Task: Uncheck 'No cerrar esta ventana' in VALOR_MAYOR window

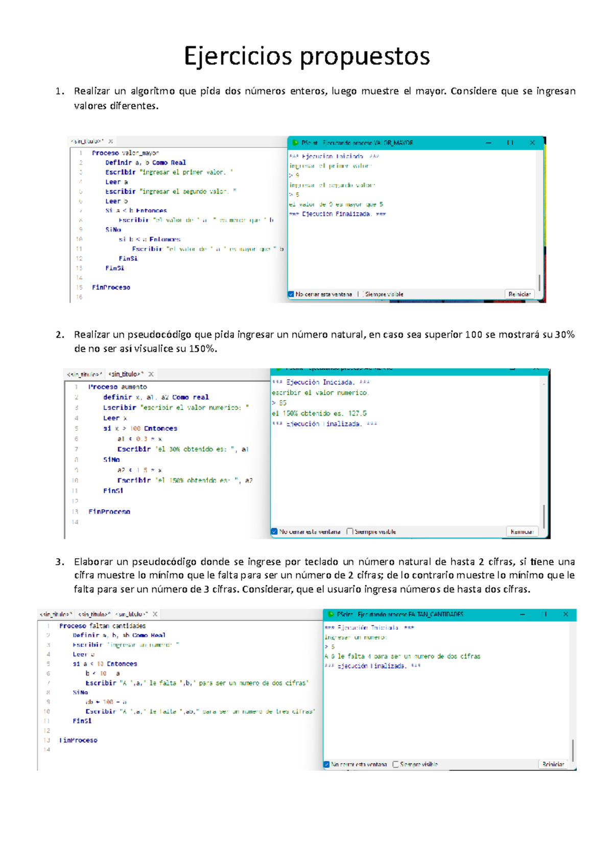Action: pyautogui.click(x=291, y=294)
